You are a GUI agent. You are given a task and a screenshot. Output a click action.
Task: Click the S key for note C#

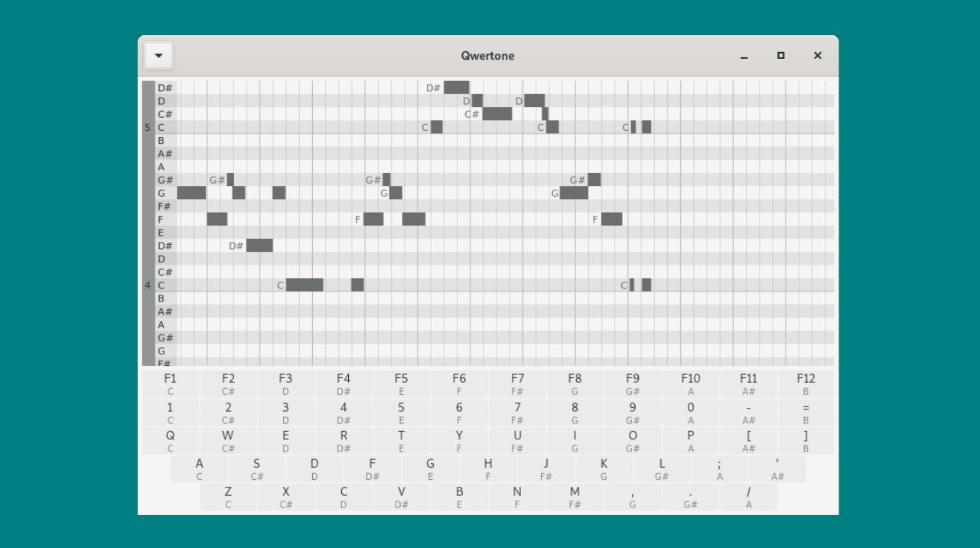pyautogui.click(x=256, y=469)
